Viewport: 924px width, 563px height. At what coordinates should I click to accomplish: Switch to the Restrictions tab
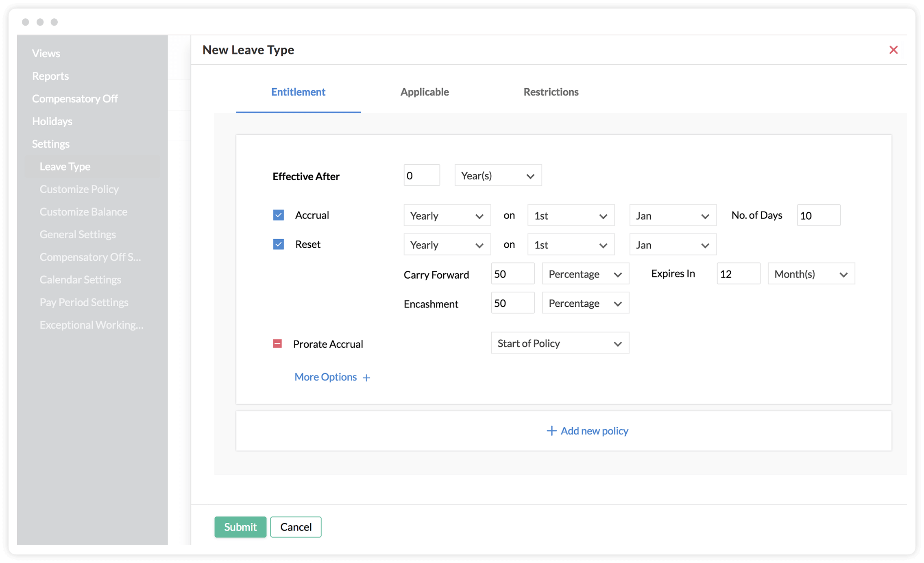[x=550, y=92]
